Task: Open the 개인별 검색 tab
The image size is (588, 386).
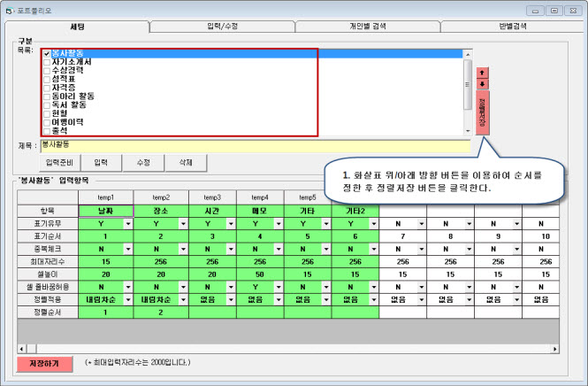Action: [366, 27]
